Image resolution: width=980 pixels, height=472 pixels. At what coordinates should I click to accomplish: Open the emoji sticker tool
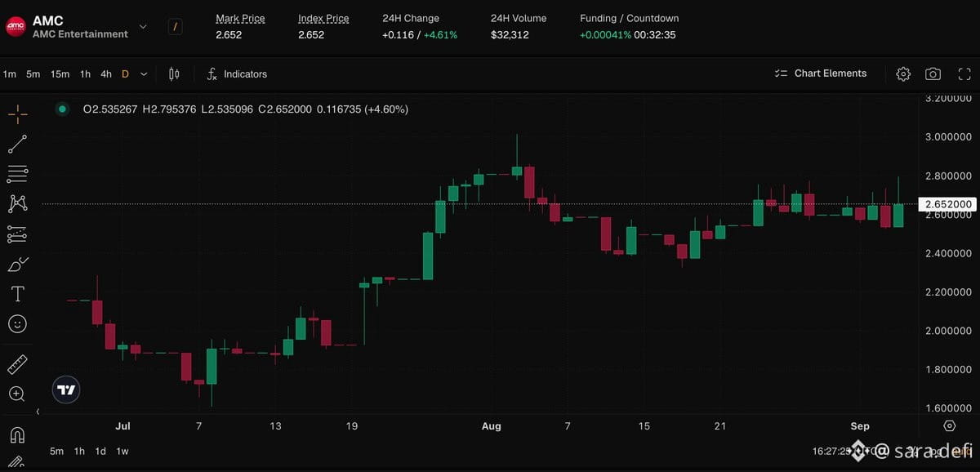coord(17,324)
